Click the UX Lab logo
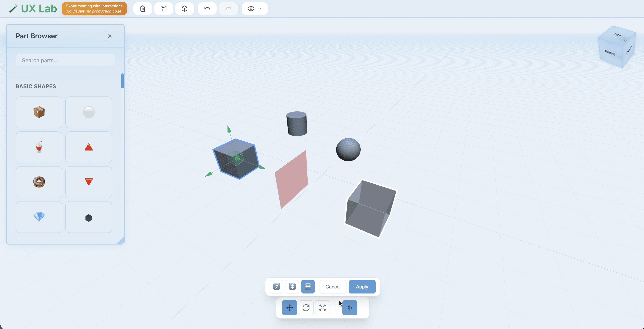The width and height of the screenshot is (644, 329). pyautogui.click(x=33, y=9)
